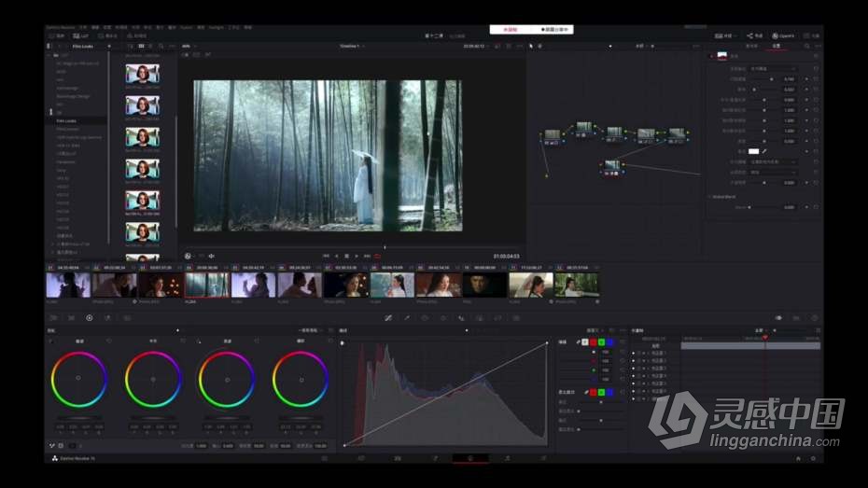Image resolution: width=868 pixels, height=488 pixels.
Task: Click the Lift color wheel center
Action: (78, 379)
